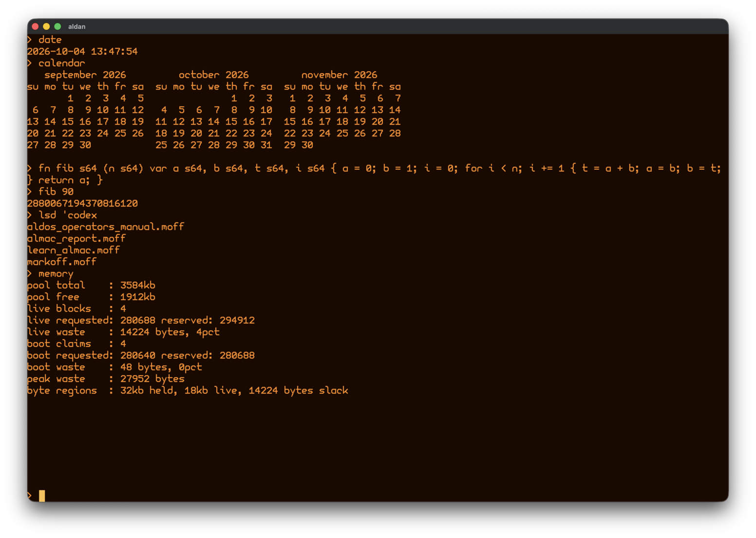
Task: Click day 31 in the october calendar
Action: [x=266, y=145]
